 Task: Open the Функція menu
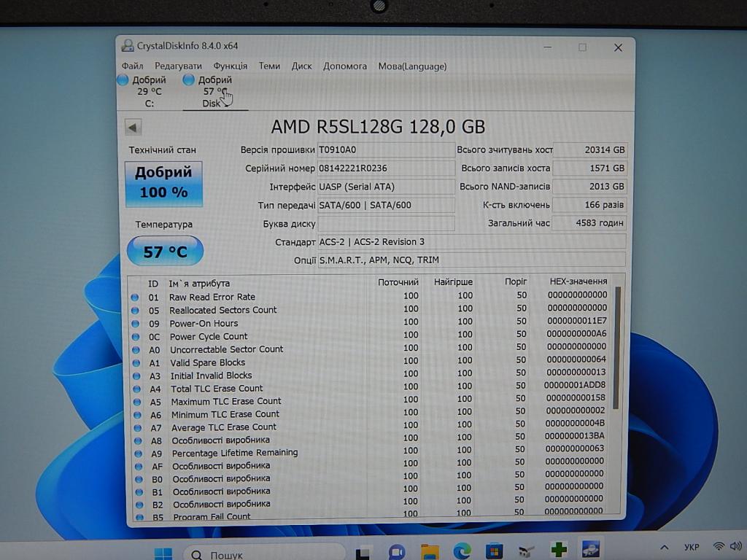point(230,66)
